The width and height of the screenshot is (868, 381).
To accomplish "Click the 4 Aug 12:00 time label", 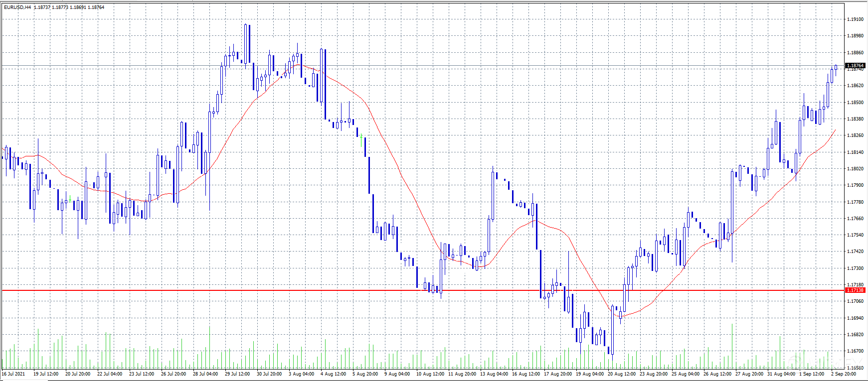I will point(333,374).
